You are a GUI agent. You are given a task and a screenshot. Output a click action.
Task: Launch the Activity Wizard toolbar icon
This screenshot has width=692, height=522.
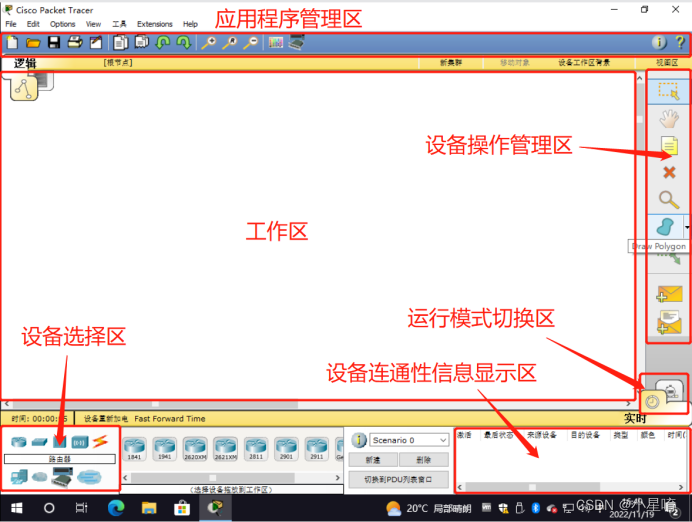pos(96,42)
